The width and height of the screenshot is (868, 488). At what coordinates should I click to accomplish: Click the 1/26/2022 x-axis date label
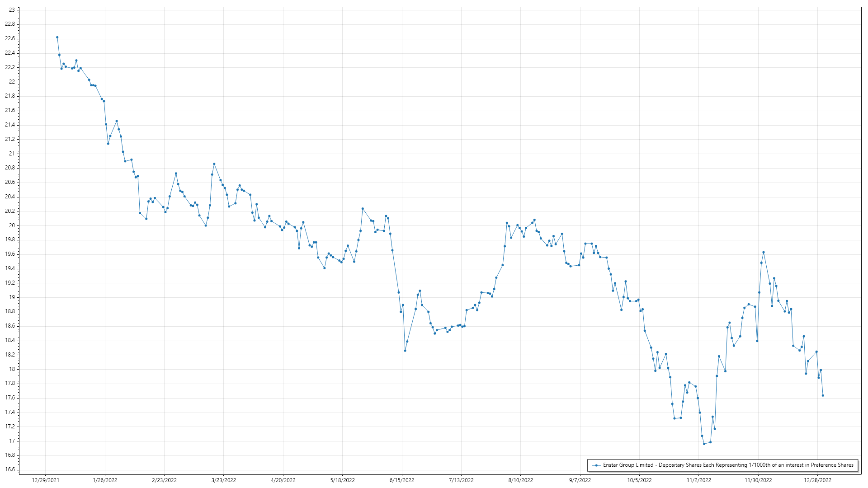tap(105, 480)
